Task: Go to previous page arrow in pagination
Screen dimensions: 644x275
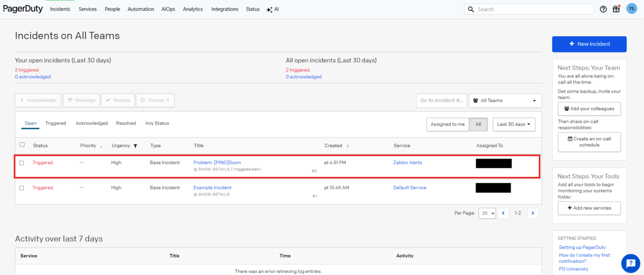Action: pos(503,213)
